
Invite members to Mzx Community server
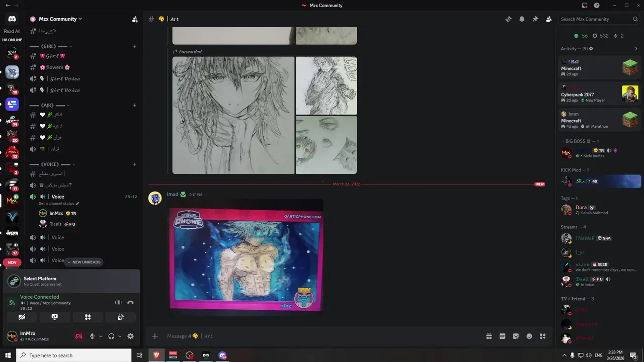coord(135,19)
